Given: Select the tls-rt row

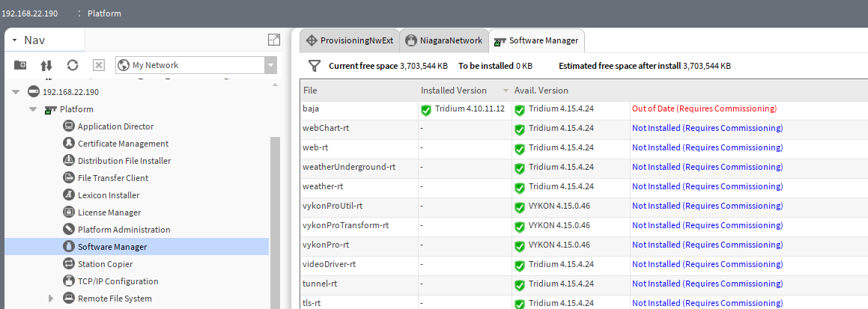Looking at the screenshot, I should (x=584, y=303).
